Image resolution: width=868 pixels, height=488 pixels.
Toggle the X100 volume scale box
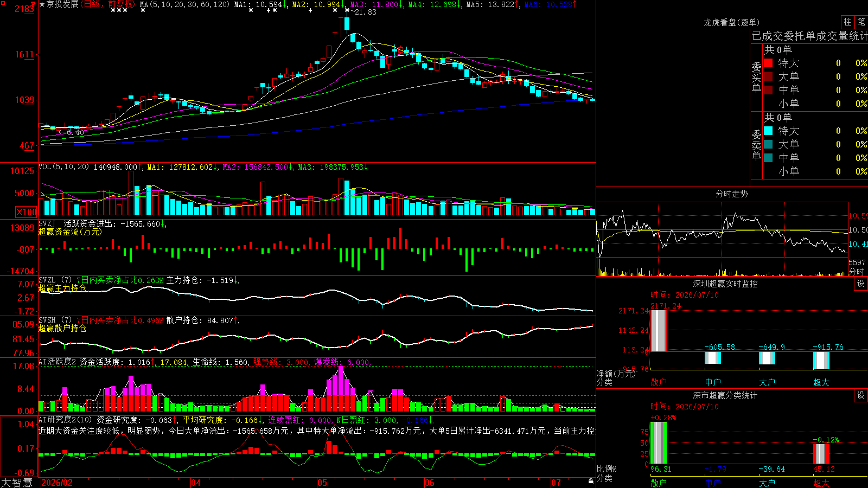tap(26, 212)
